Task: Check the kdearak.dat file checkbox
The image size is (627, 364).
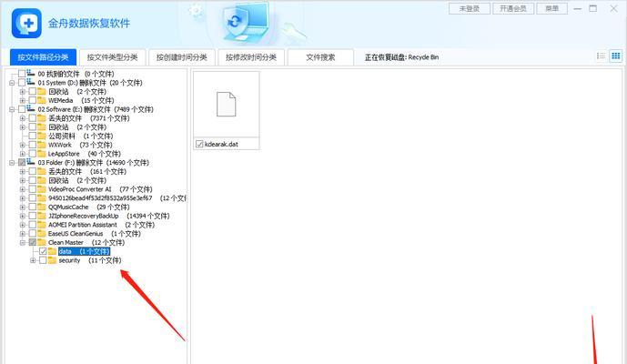Action: 199,144
